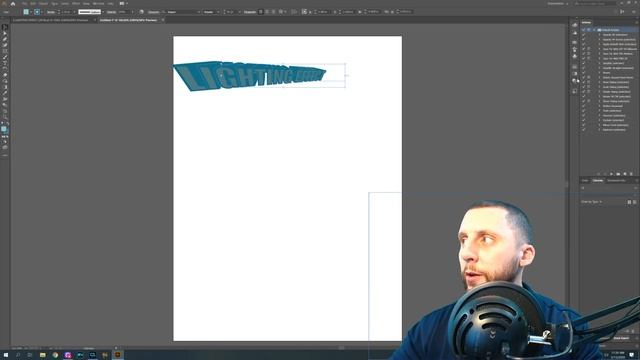The width and height of the screenshot is (640, 360).
Task: Expand the Opacity 40 Screen action
Action: pyautogui.click(x=600, y=40)
